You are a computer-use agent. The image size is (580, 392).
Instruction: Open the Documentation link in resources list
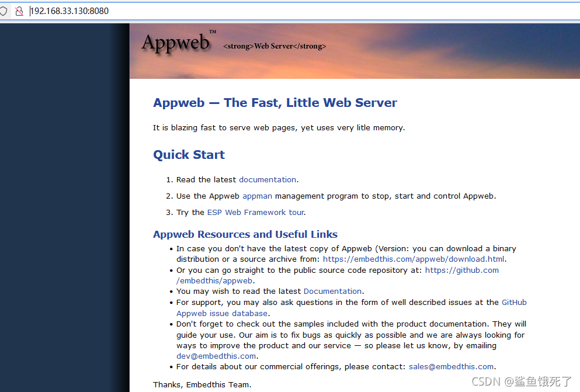[332, 292]
